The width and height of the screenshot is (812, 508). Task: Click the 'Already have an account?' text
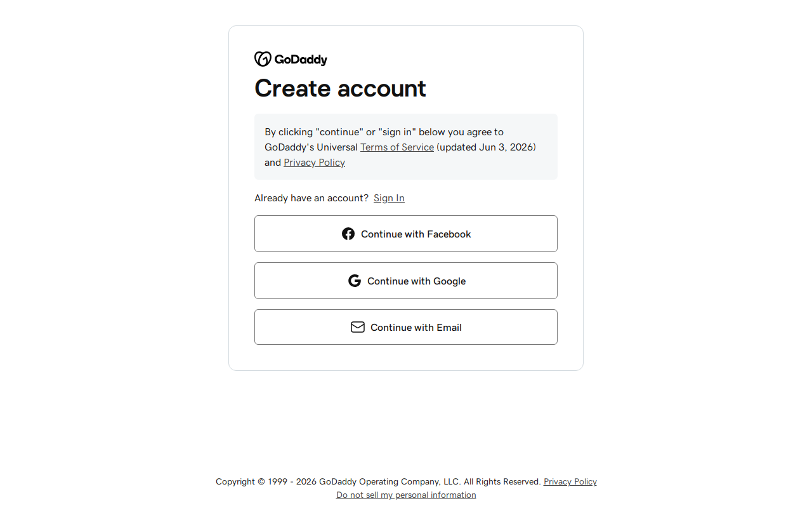[x=311, y=198]
